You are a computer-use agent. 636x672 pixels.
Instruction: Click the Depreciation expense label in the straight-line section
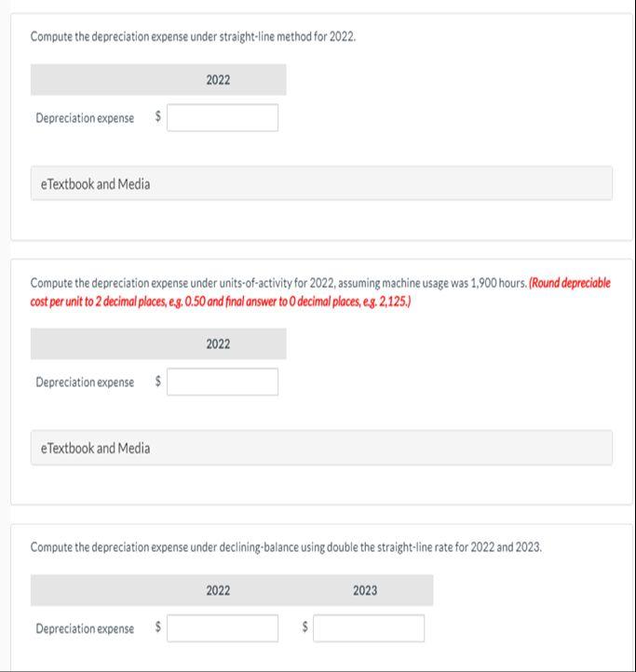point(85,118)
